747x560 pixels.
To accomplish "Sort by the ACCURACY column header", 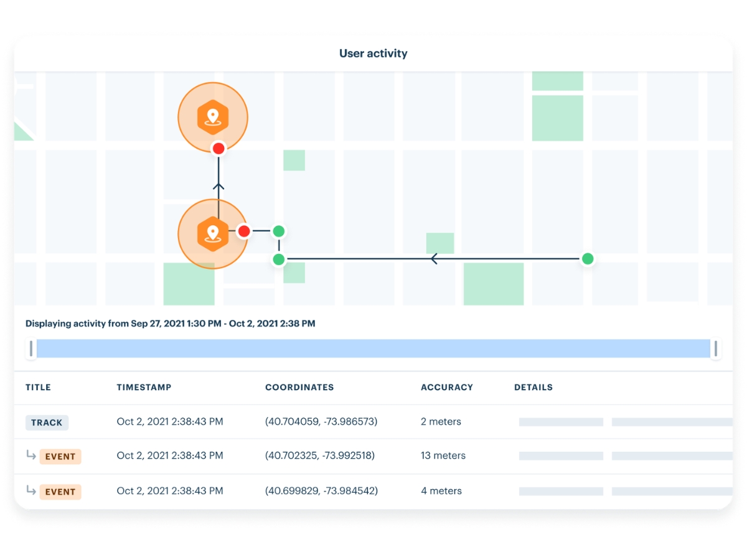I will [x=447, y=387].
